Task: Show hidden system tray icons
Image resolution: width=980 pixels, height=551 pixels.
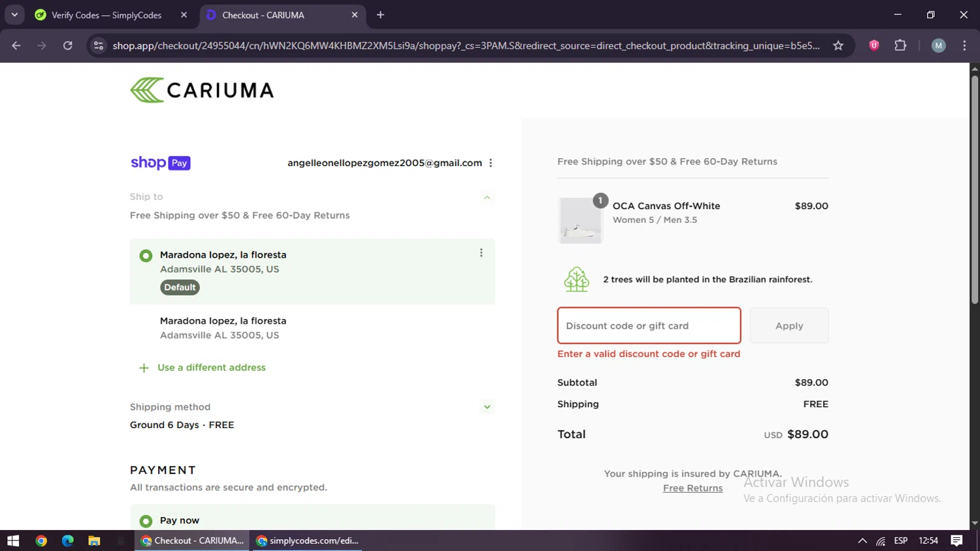Action: 862,541
